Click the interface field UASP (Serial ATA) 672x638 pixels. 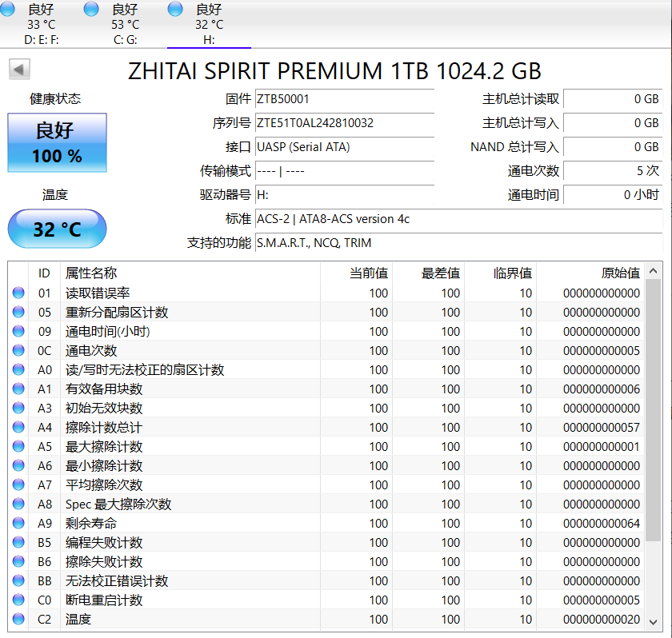[x=345, y=147]
